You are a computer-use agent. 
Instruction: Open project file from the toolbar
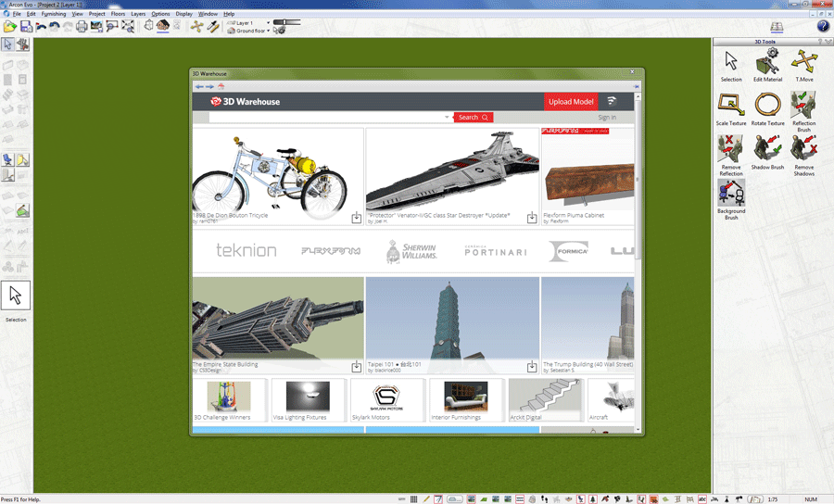pos(9,26)
